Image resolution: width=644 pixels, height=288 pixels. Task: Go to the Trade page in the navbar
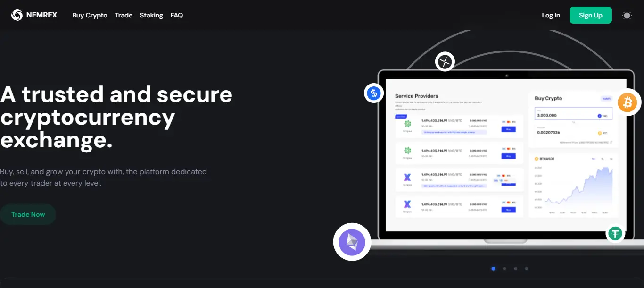[124, 15]
